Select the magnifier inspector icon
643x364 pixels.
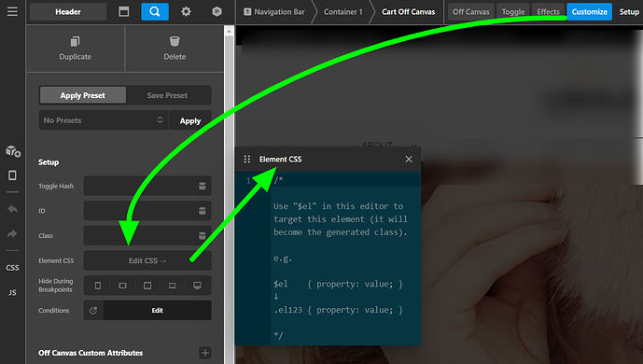pos(155,11)
